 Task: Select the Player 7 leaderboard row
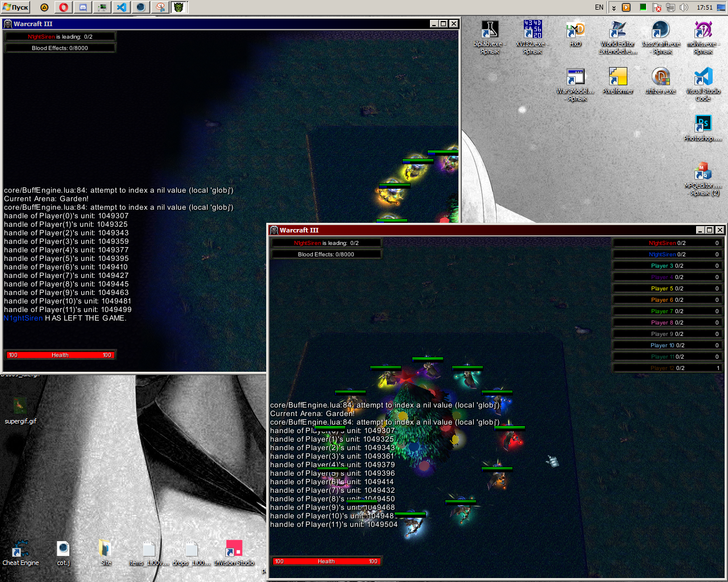pos(668,311)
